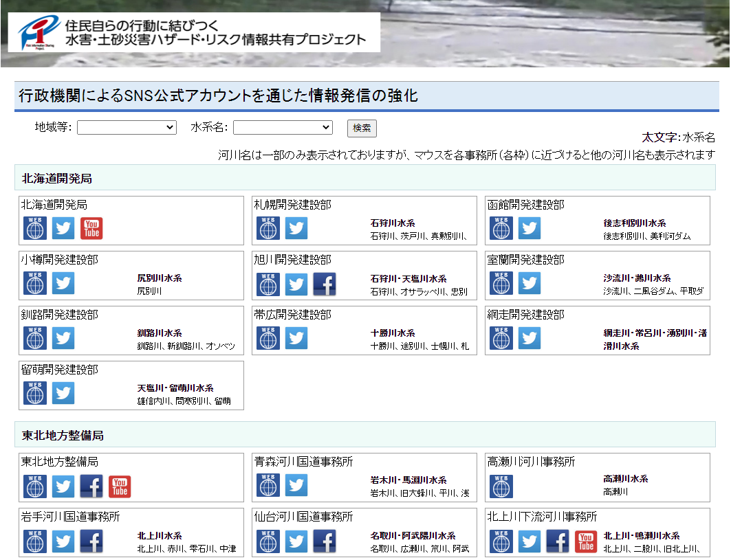Viewport: 731px width, 560px height.
Task: Select the 十勝川水系 text
Action: pos(393,333)
